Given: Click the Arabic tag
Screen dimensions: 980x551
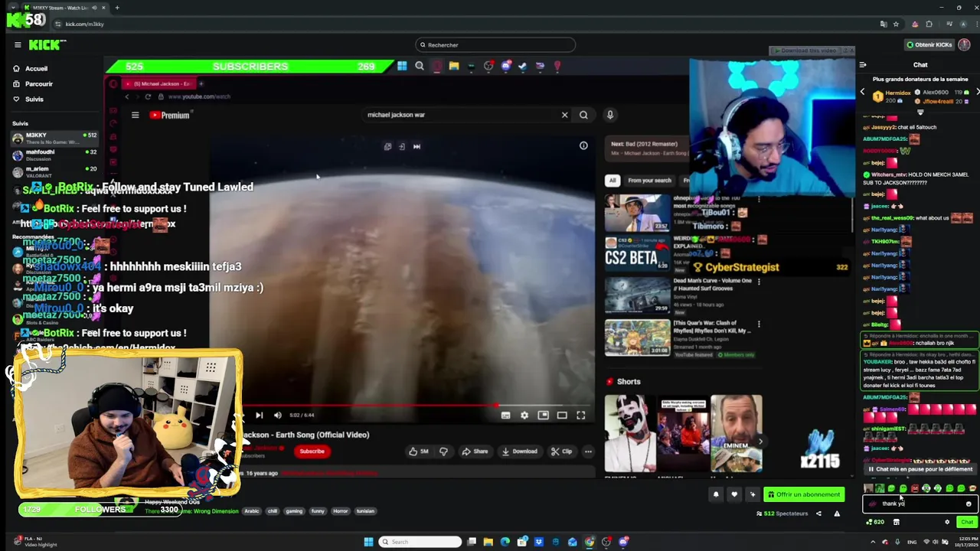Looking at the screenshot, I should (251, 511).
